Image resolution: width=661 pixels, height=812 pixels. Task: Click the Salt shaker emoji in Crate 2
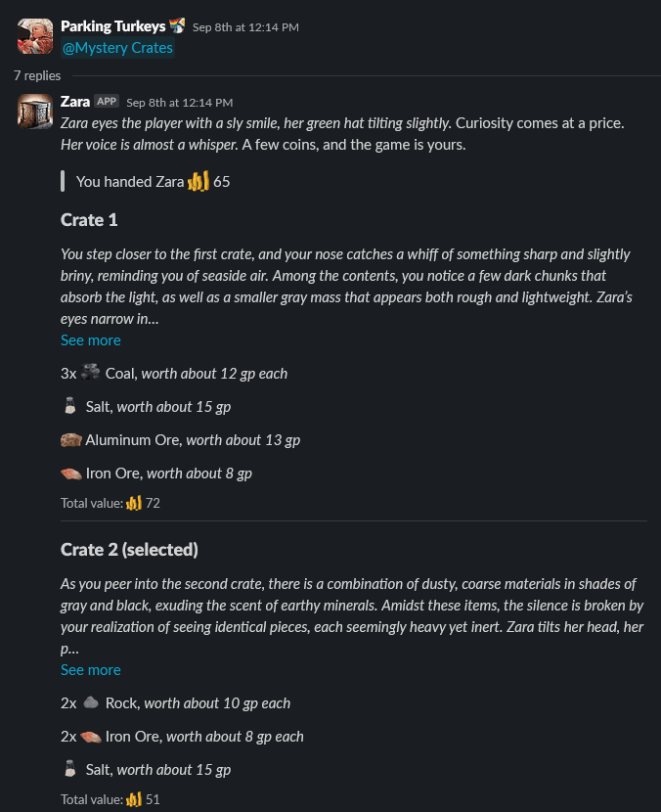70,769
